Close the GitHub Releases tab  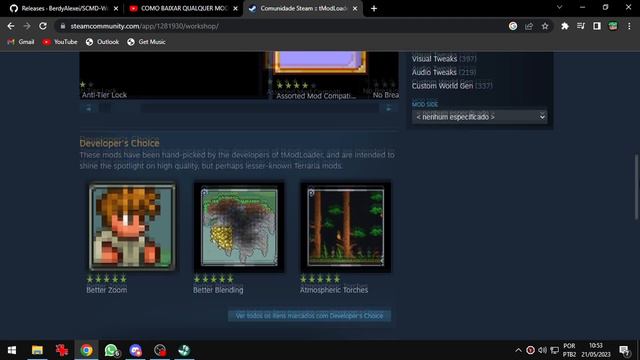[116, 9]
